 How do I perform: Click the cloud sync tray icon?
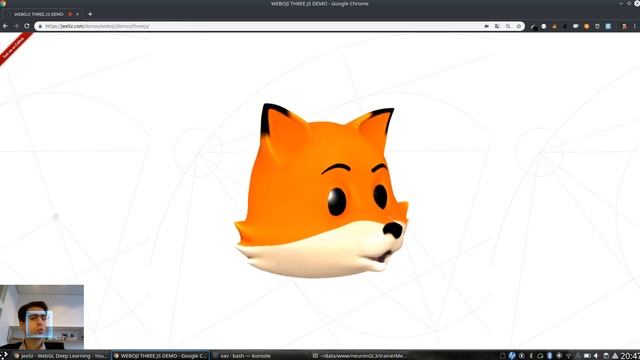click(x=540, y=356)
